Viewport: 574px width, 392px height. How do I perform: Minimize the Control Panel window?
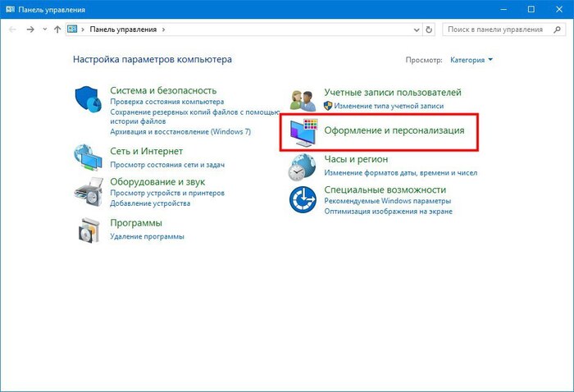click(x=503, y=10)
